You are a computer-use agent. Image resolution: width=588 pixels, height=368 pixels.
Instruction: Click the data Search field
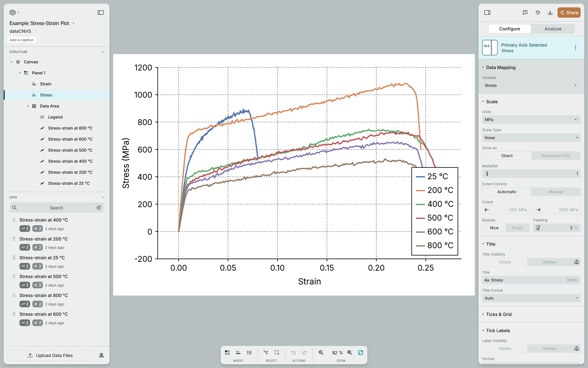pyautogui.click(x=56, y=208)
